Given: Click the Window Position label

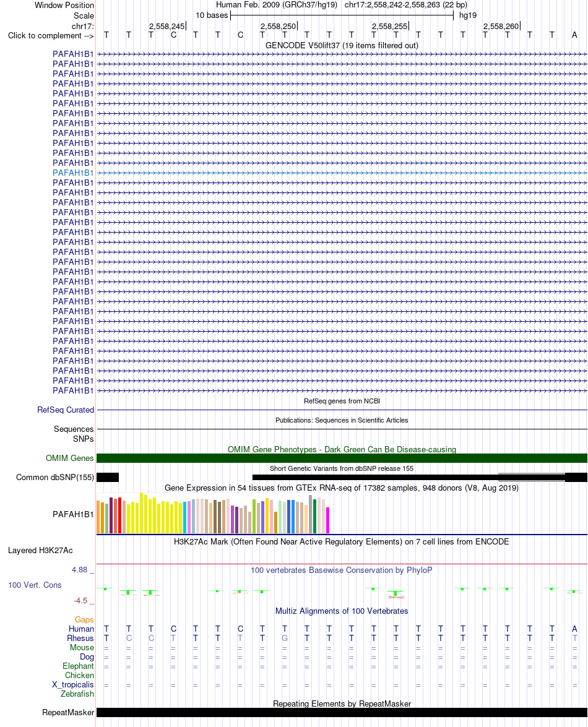Looking at the screenshot, I should (x=64, y=5).
